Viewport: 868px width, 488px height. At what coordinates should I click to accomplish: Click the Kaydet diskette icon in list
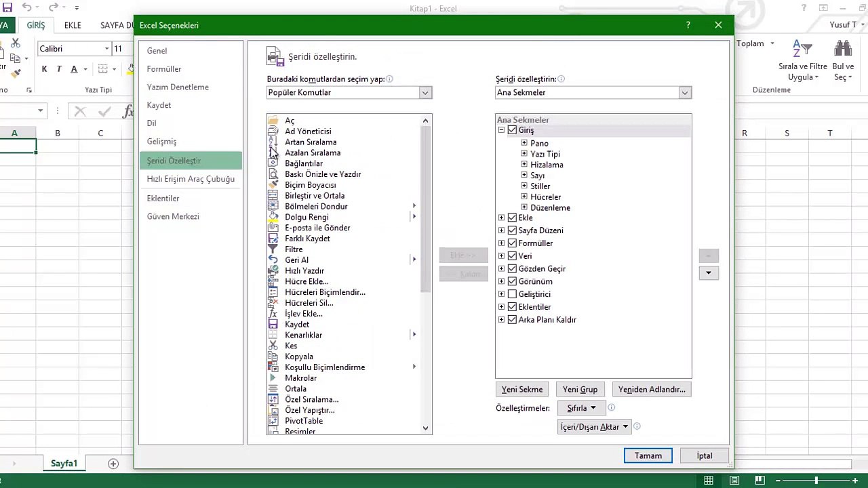click(273, 325)
